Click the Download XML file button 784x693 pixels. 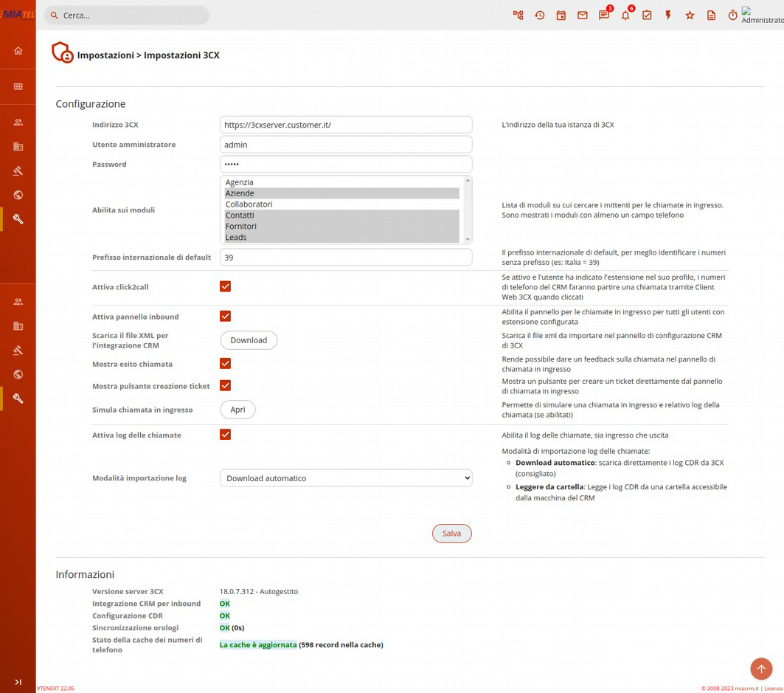pos(249,340)
